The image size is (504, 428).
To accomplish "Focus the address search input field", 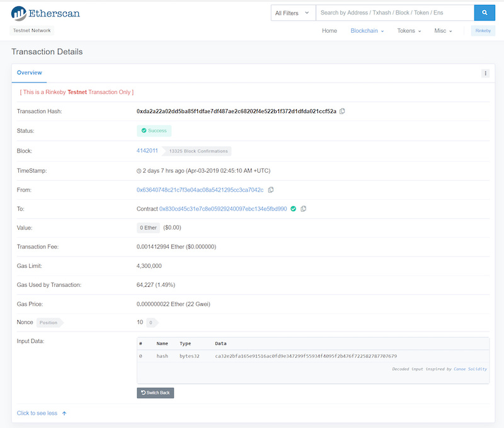I will (x=394, y=13).
